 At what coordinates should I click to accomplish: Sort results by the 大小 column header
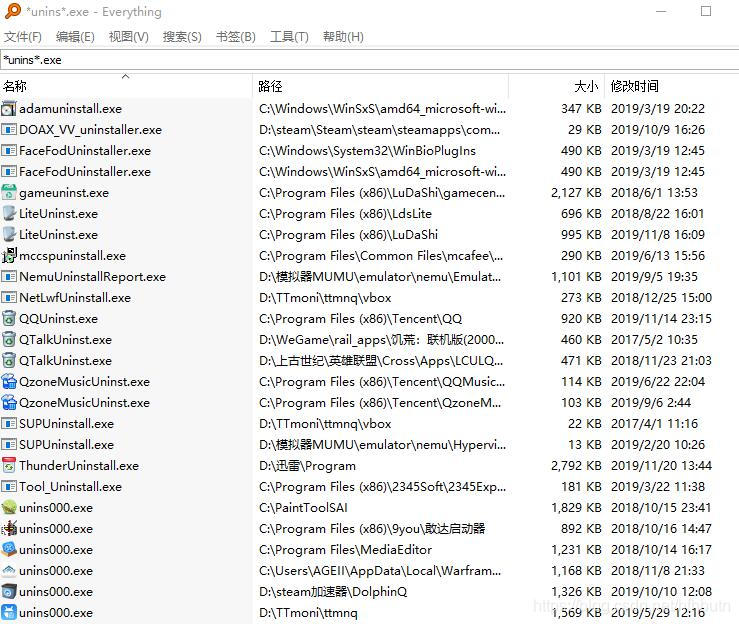coord(557,86)
